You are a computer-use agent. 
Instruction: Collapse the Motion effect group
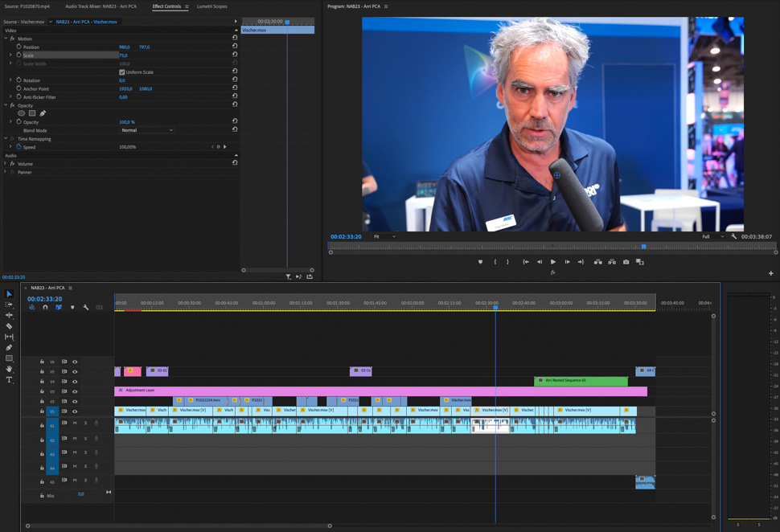(x=6, y=39)
